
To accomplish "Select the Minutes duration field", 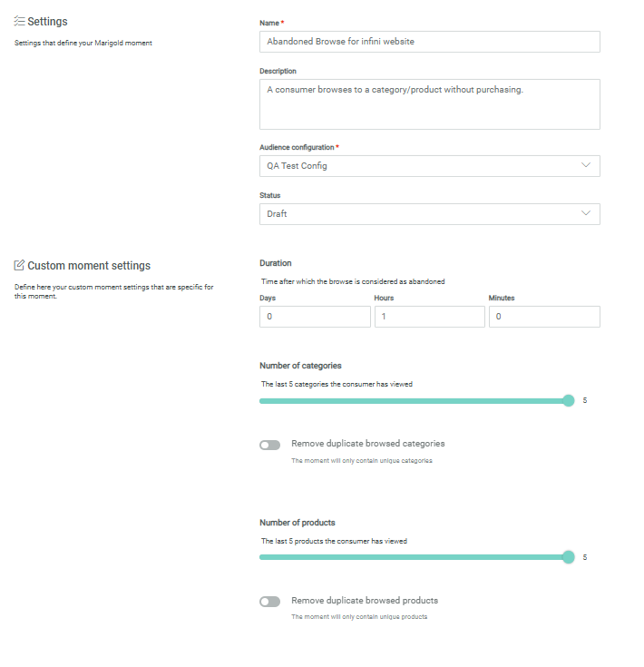I will (x=544, y=317).
